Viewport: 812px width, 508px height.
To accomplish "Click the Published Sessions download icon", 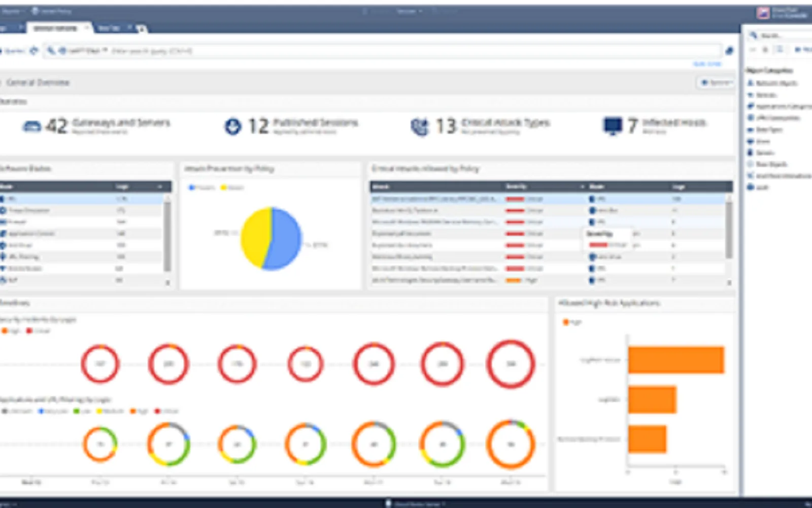I will click(232, 126).
